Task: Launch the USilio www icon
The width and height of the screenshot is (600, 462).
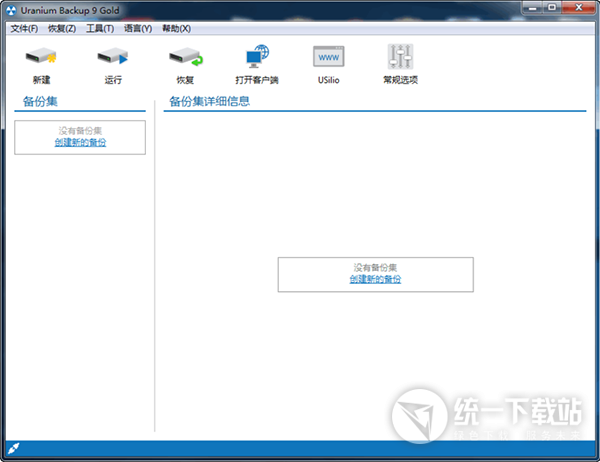Action: tap(328, 56)
